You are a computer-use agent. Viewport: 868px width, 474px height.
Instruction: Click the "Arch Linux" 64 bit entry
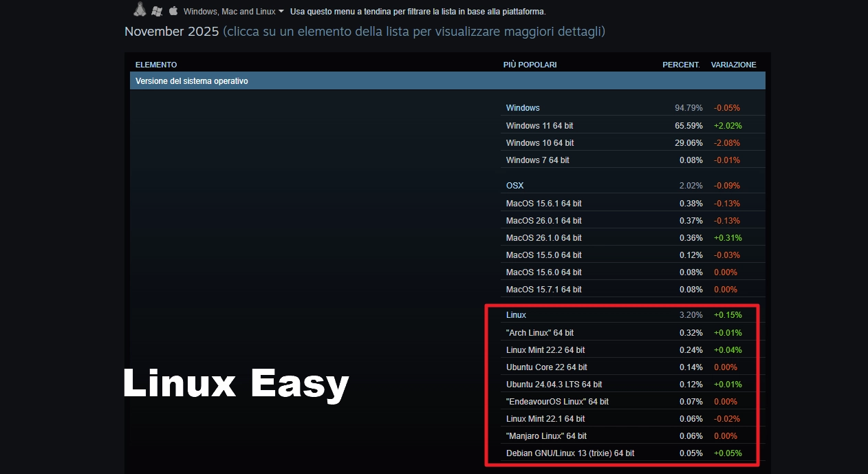(x=539, y=333)
